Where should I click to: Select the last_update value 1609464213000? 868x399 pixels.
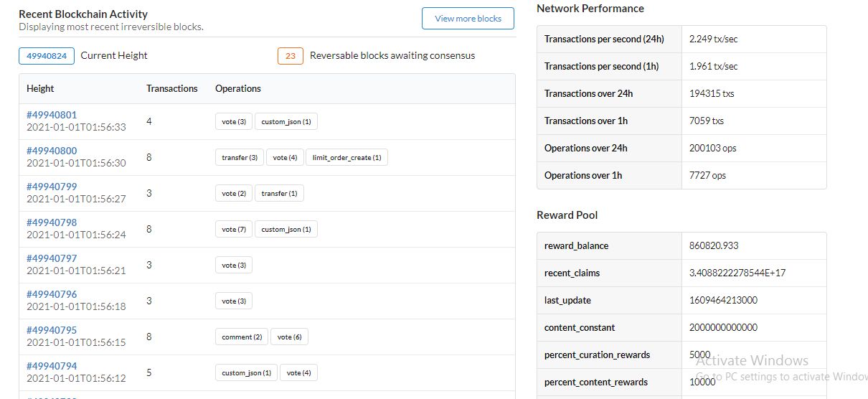(723, 300)
